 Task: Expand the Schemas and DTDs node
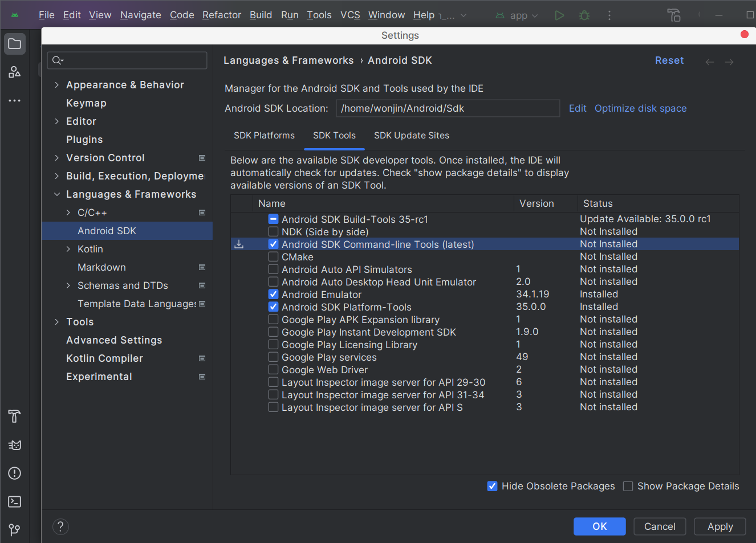(68, 285)
